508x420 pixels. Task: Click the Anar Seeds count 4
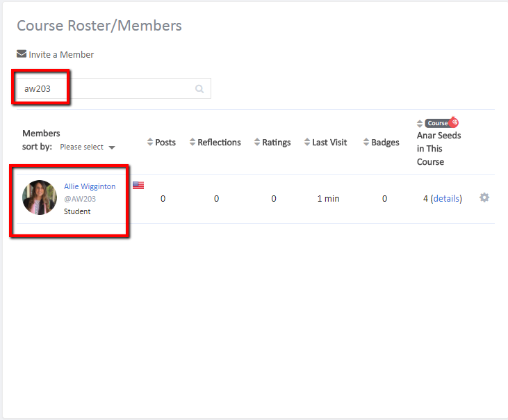(x=425, y=198)
